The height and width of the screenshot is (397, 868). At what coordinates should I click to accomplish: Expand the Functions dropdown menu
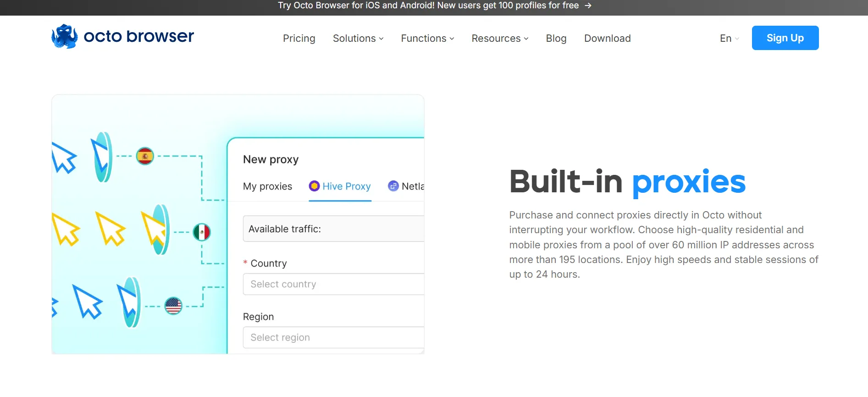427,39
